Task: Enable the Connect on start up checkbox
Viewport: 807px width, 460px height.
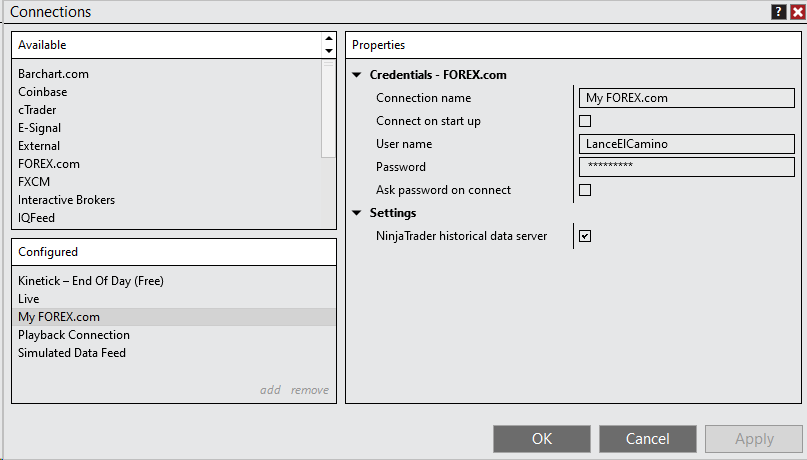Action: tap(585, 121)
